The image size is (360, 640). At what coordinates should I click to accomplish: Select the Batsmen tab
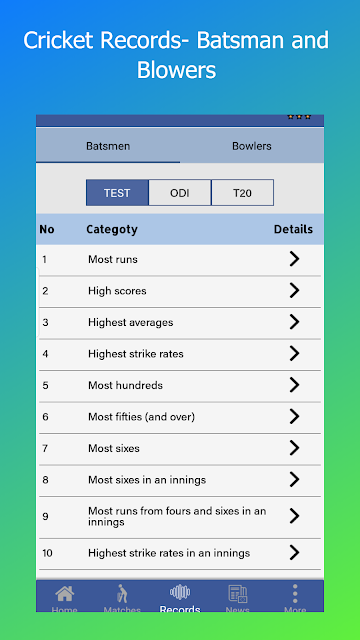coord(108,146)
